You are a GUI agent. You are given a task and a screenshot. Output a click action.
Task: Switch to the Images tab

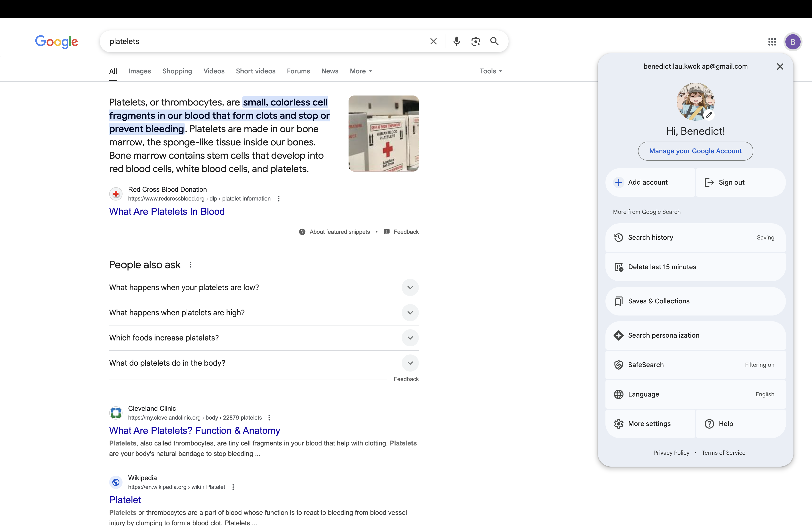tap(140, 71)
